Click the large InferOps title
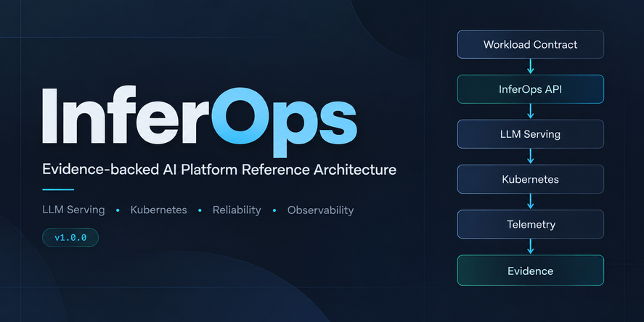The image size is (644, 322). 200,120
